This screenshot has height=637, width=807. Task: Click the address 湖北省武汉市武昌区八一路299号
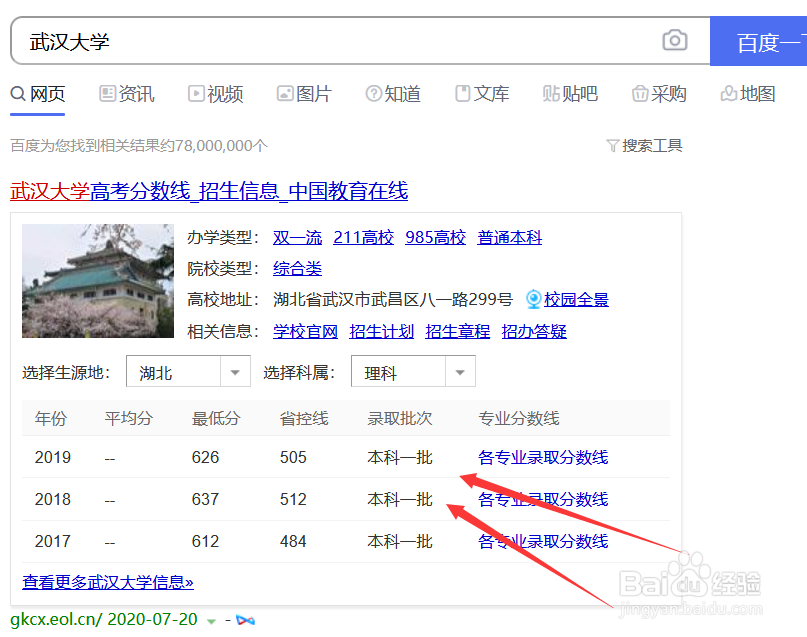393,299
